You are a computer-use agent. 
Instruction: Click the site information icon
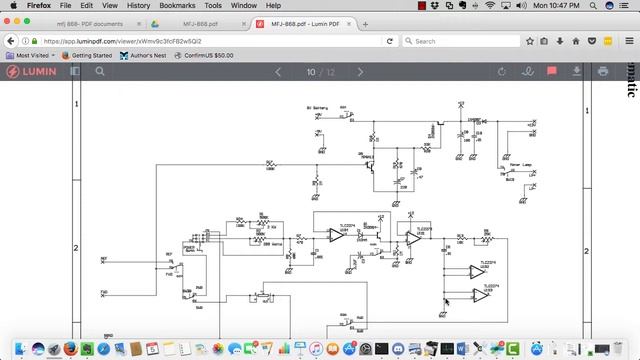click(25, 41)
